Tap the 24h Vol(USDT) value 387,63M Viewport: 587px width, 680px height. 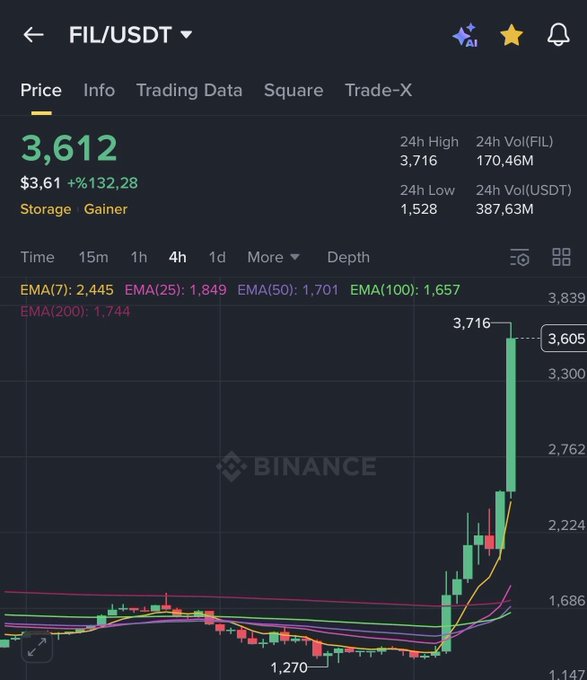pos(505,209)
